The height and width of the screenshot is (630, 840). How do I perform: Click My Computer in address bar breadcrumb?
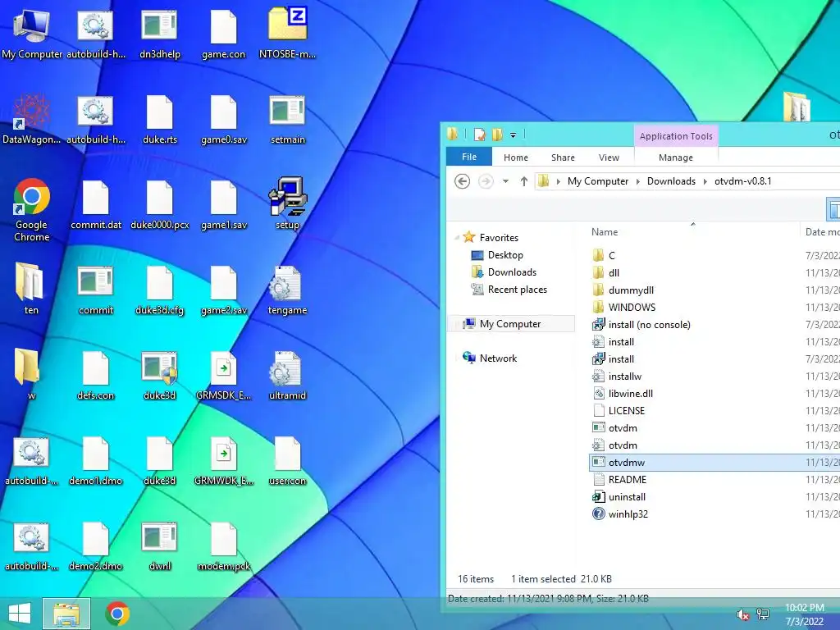click(x=598, y=181)
